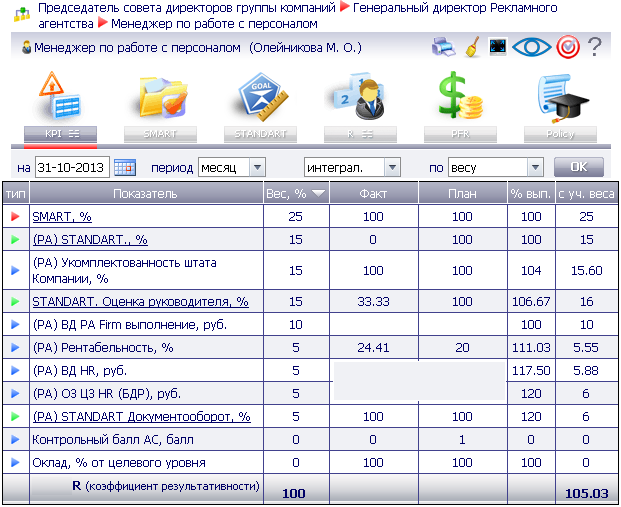
Task: Click fact value 24.41 in Рентабельность row
Action: 373,348
